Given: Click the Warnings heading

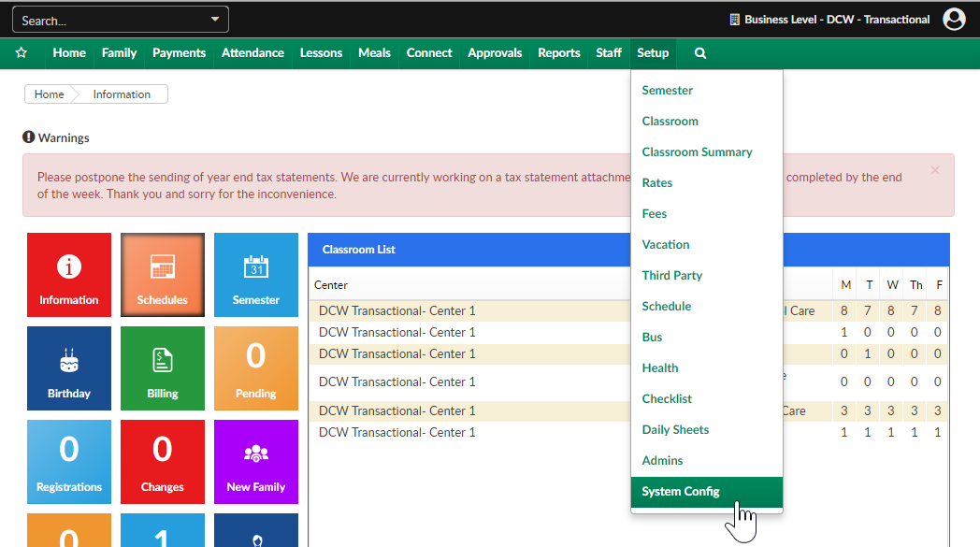Looking at the screenshot, I should coord(64,137).
